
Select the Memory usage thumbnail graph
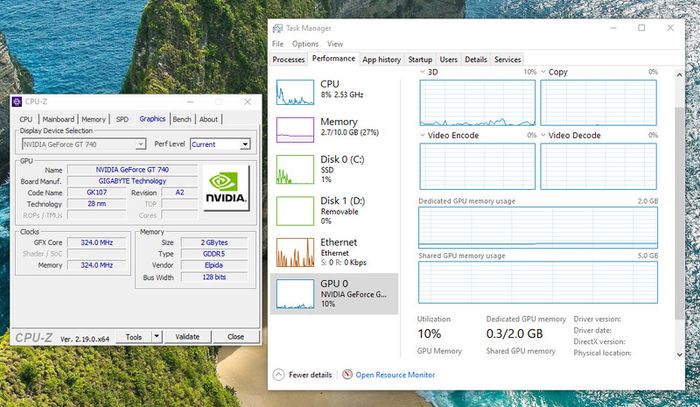click(x=295, y=130)
